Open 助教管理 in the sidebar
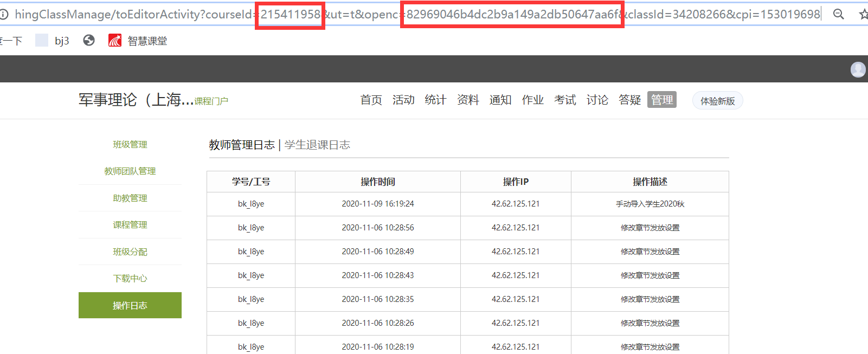The height and width of the screenshot is (354, 868). [x=130, y=198]
